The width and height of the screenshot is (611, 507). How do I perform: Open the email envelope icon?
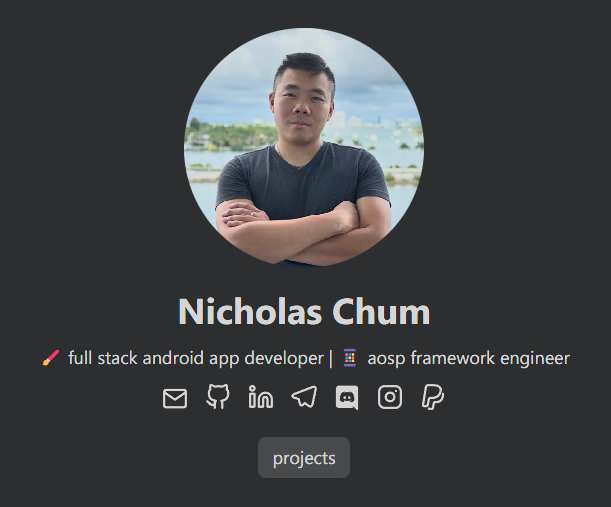coord(175,398)
